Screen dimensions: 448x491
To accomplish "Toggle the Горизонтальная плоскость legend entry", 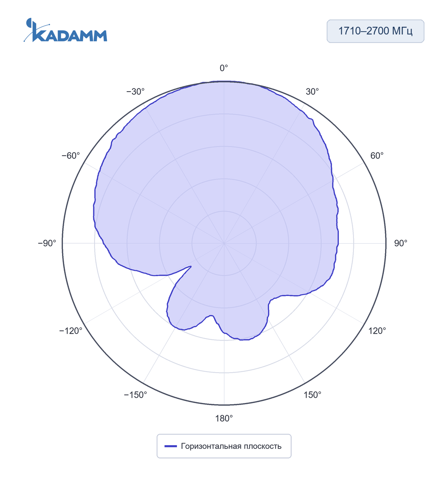I will click(x=224, y=446).
